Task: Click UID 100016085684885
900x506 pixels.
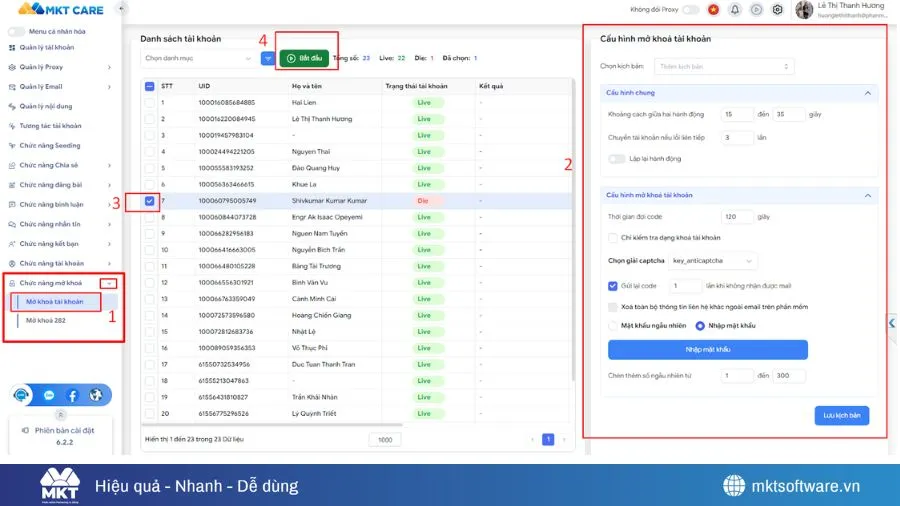Action: click(227, 103)
